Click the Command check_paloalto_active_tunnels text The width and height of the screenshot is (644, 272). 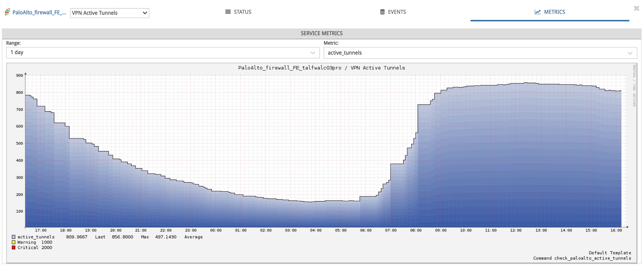tap(582, 258)
